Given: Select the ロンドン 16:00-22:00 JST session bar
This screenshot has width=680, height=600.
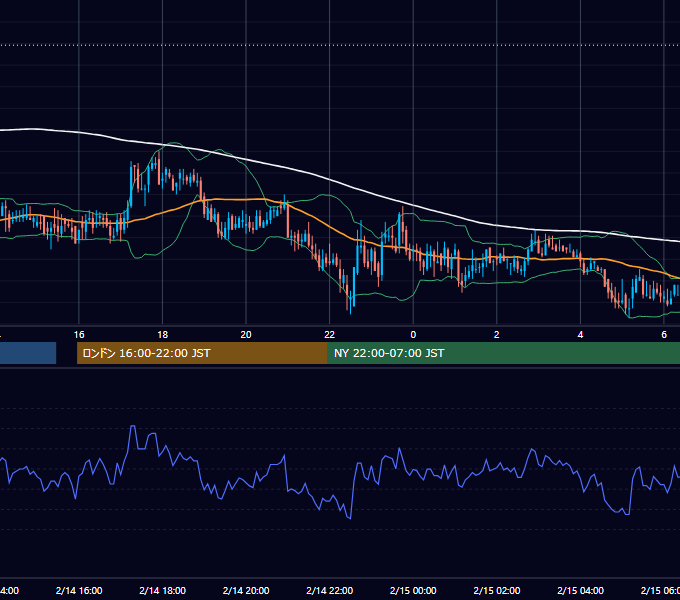Looking at the screenshot, I should pyautogui.click(x=203, y=353).
